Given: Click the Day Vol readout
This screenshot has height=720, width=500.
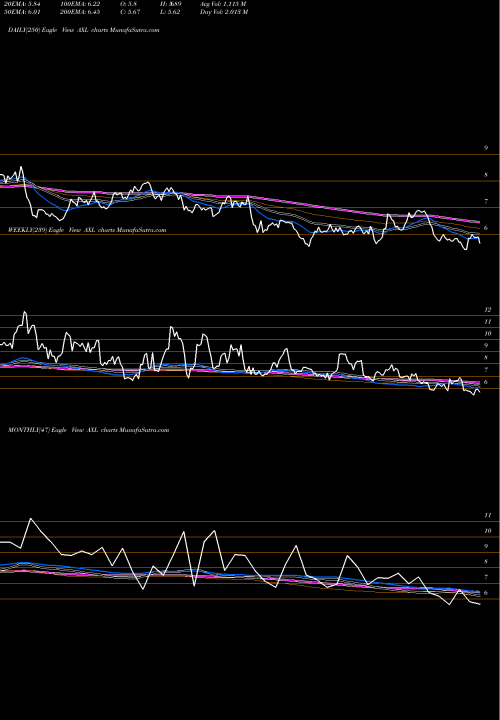Looking at the screenshot, I should (224, 12).
